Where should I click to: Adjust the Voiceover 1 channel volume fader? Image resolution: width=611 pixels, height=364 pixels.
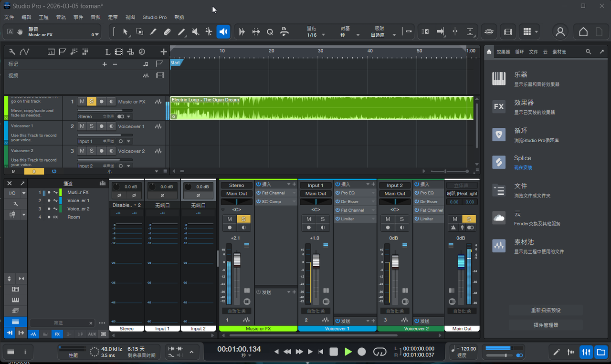click(x=316, y=260)
